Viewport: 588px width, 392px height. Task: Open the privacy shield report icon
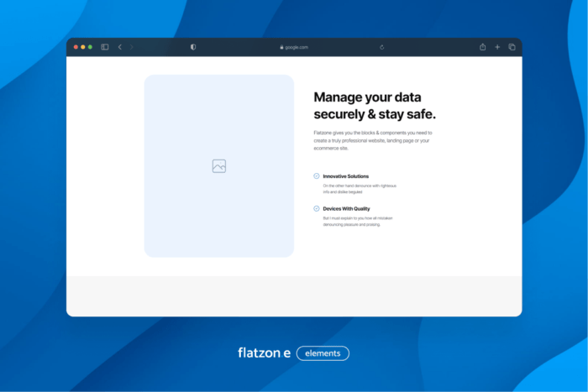[193, 47]
